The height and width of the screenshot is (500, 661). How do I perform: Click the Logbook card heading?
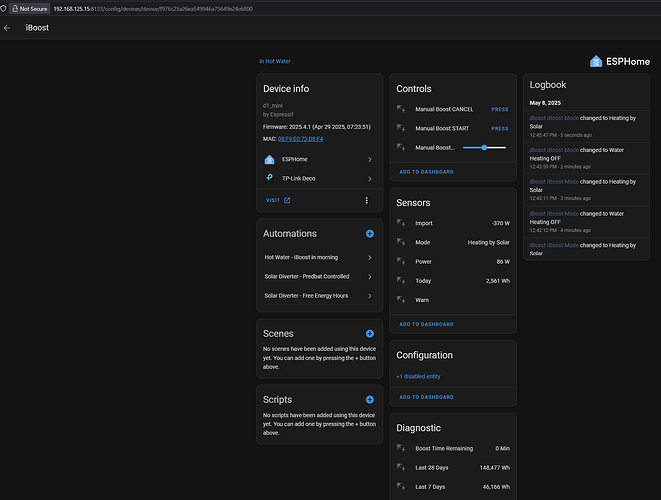pos(548,85)
